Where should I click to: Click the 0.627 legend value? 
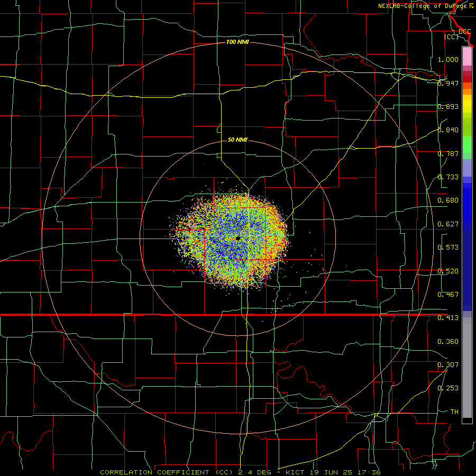[448, 224]
